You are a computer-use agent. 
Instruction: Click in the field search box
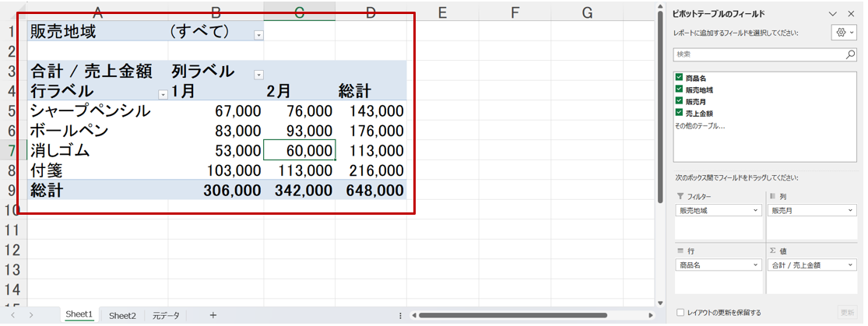point(755,55)
